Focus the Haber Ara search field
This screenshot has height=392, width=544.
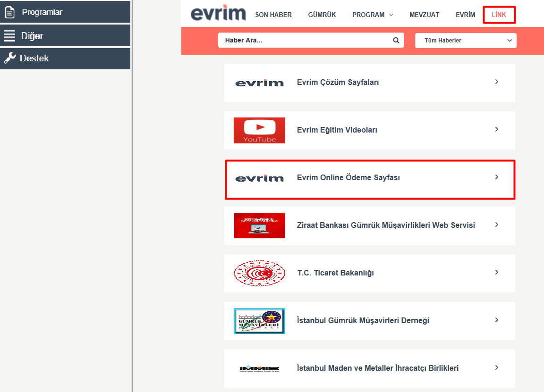311,40
